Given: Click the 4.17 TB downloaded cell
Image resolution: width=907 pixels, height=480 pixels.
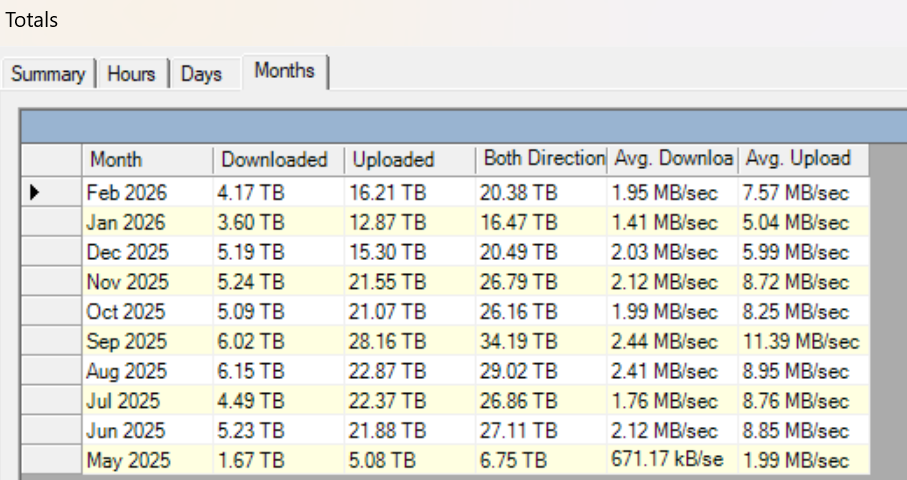Looking at the screenshot, I should pos(278,193).
